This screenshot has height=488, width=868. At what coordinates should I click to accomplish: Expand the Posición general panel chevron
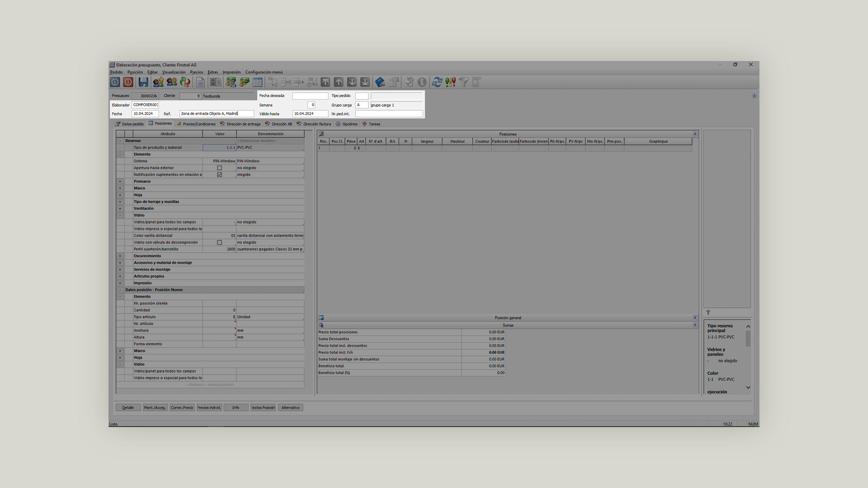(x=695, y=318)
